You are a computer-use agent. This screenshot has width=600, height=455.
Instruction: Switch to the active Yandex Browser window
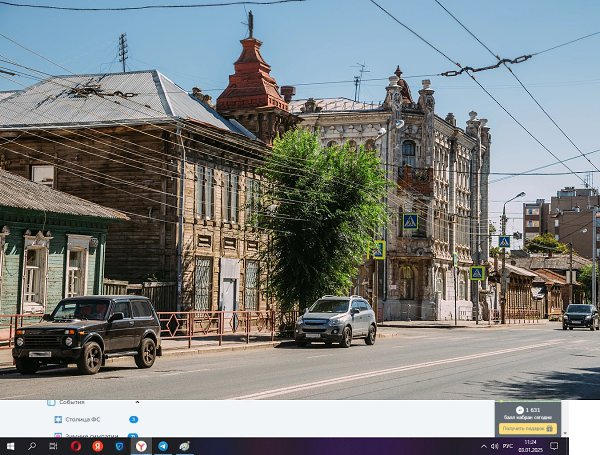point(141,446)
